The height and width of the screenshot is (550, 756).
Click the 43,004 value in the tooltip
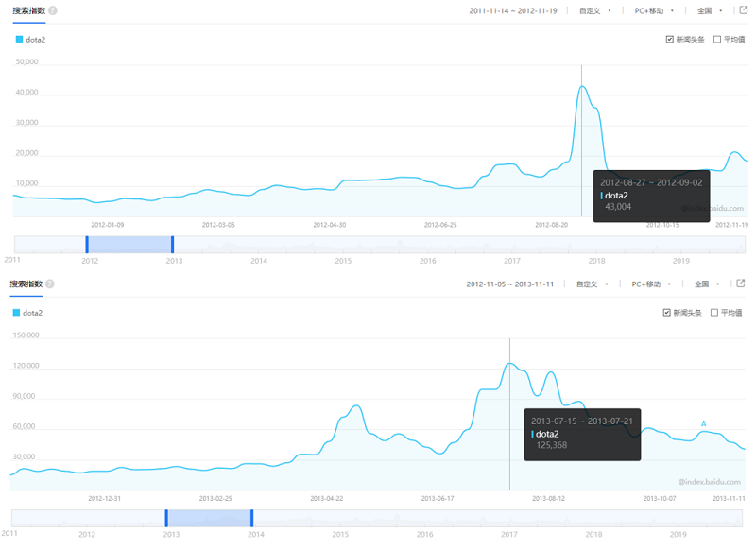618,207
